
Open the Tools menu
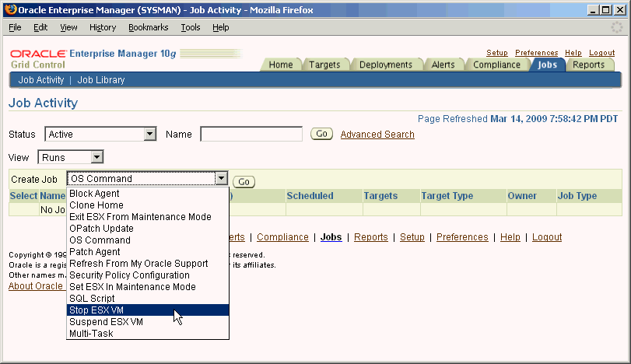191,27
